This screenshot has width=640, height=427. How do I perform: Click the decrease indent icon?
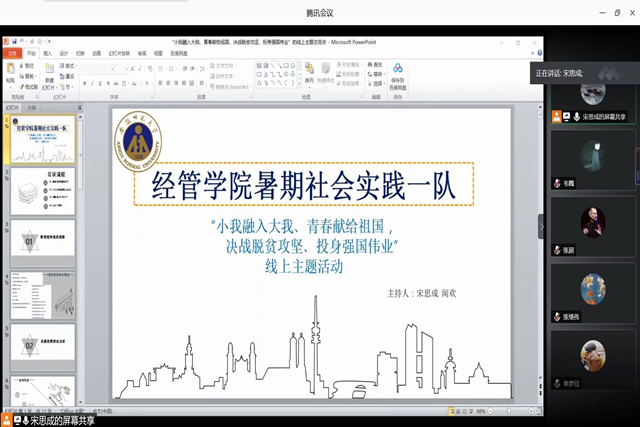(x=185, y=69)
